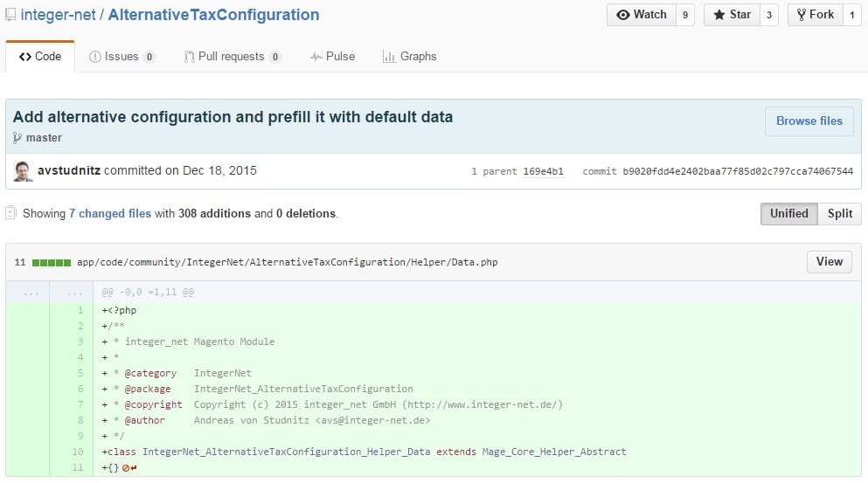Click the hunk header @@ -0,0 +1,11 @@
The image size is (868, 483).
[x=148, y=292]
